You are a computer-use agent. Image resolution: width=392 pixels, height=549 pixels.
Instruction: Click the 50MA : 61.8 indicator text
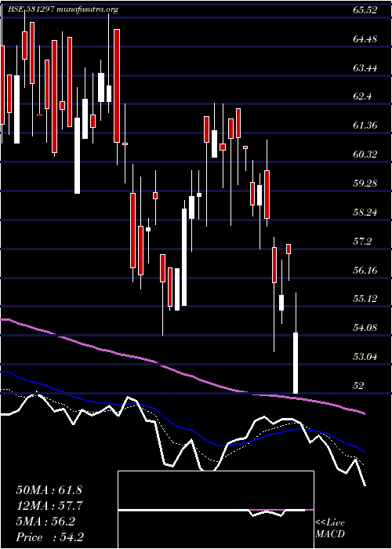click(x=49, y=490)
